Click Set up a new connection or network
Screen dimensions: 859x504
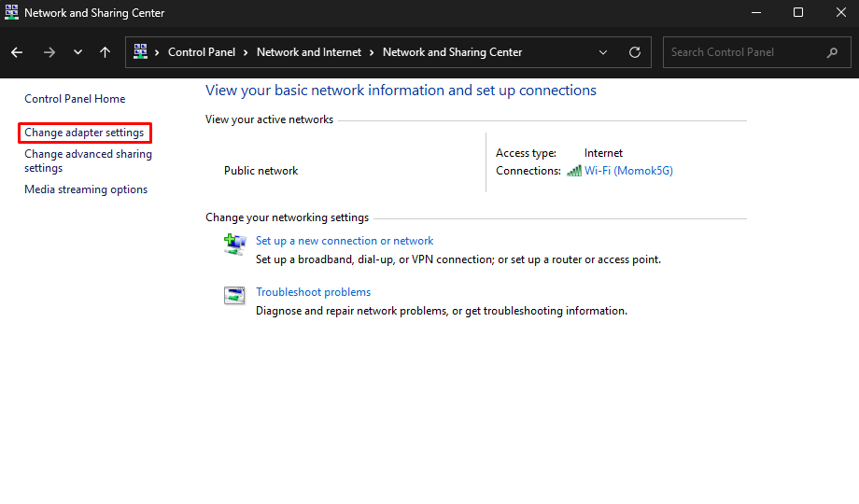click(344, 241)
